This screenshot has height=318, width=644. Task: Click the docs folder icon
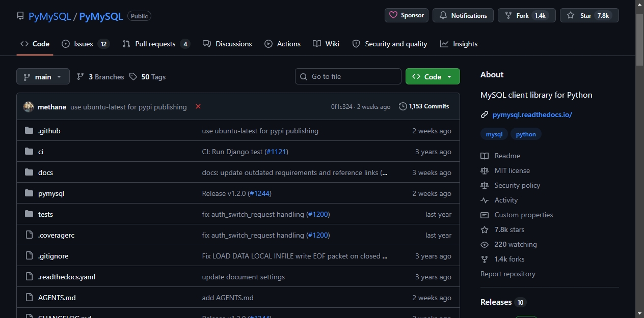pos(29,172)
